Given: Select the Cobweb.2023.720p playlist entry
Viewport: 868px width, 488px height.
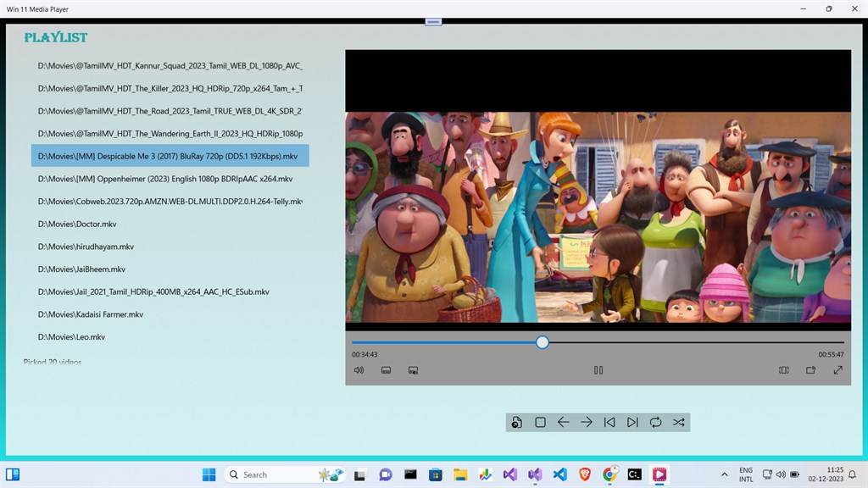Looking at the screenshot, I should pyautogui.click(x=170, y=202).
